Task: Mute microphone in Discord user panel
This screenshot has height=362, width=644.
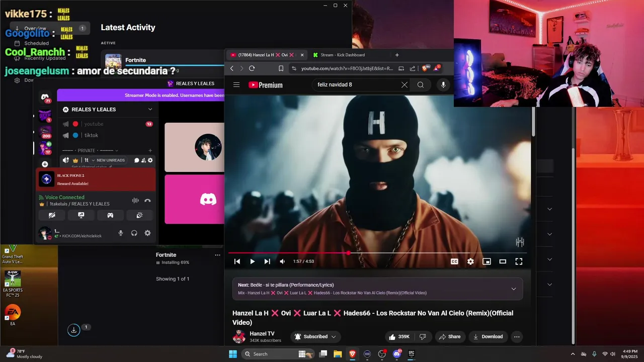Action: click(x=120, y=233)
